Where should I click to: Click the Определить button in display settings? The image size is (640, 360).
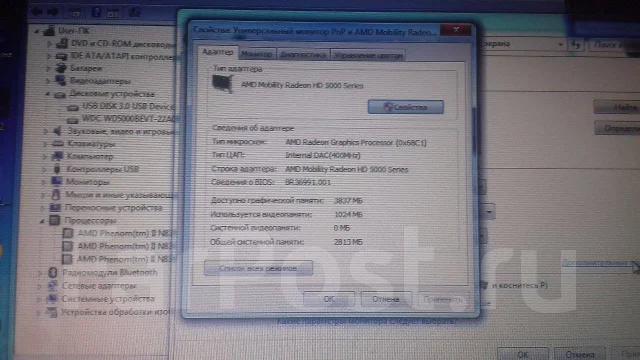click(x=618, y=128)
